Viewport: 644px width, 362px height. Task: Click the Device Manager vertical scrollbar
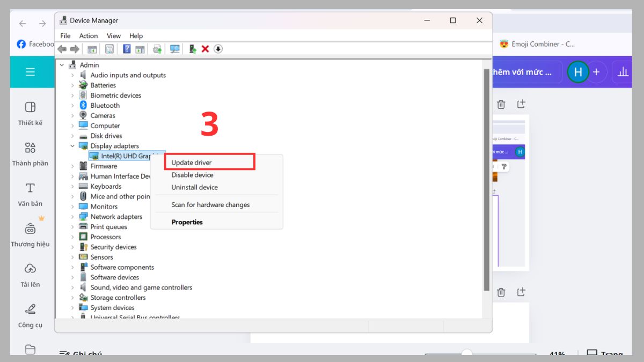point(487,180)
